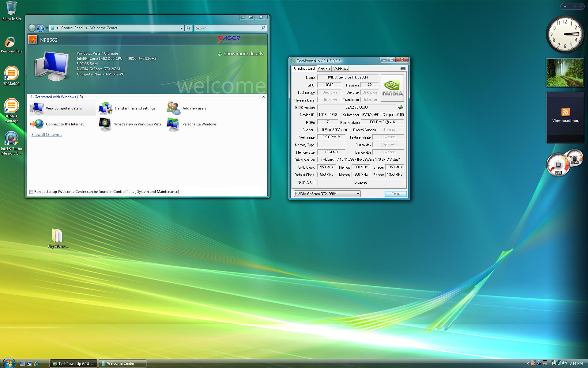Screen dimensions: 588x368
Task: Click the refresh button beside address bar
Action: coord(188,28)
